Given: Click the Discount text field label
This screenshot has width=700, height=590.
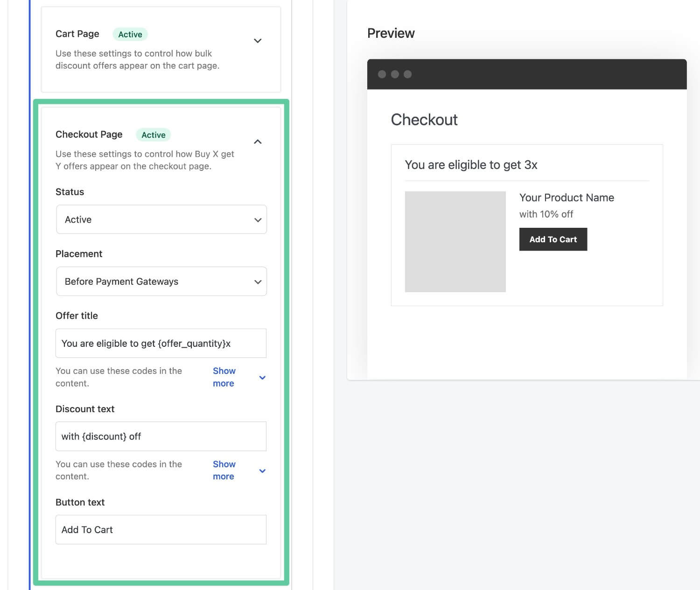Looking at the screenshot, I should (x=85, y=409).
